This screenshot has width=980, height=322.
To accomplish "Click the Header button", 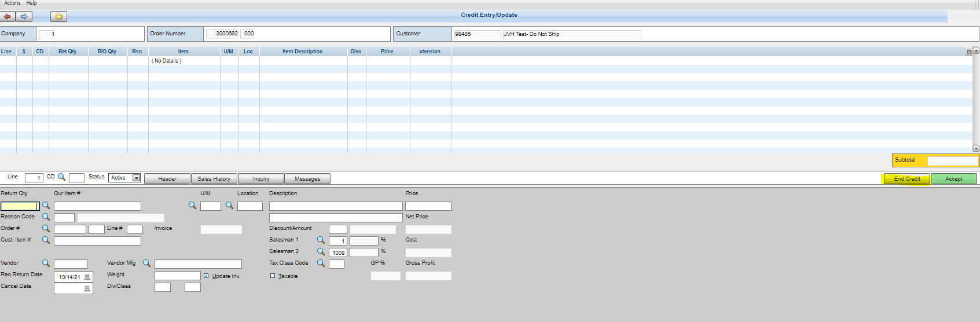I will coord(167,178).
